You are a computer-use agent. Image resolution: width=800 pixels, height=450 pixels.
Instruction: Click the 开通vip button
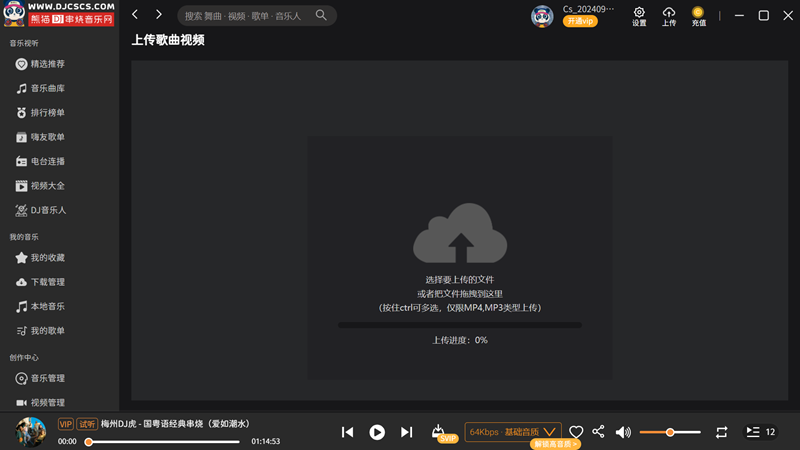tap(580, 21)
